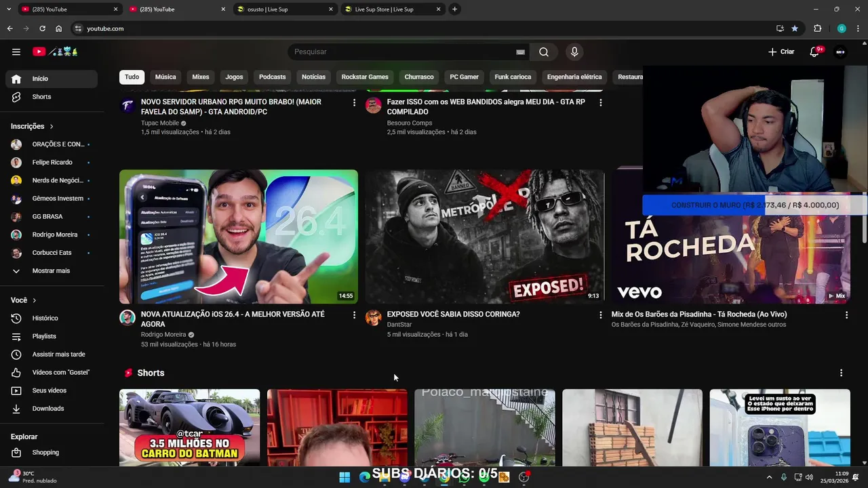Open options for NOVO SERVIDOR URBANO RPG video
The image size is (868, 488).
point(354,102)
